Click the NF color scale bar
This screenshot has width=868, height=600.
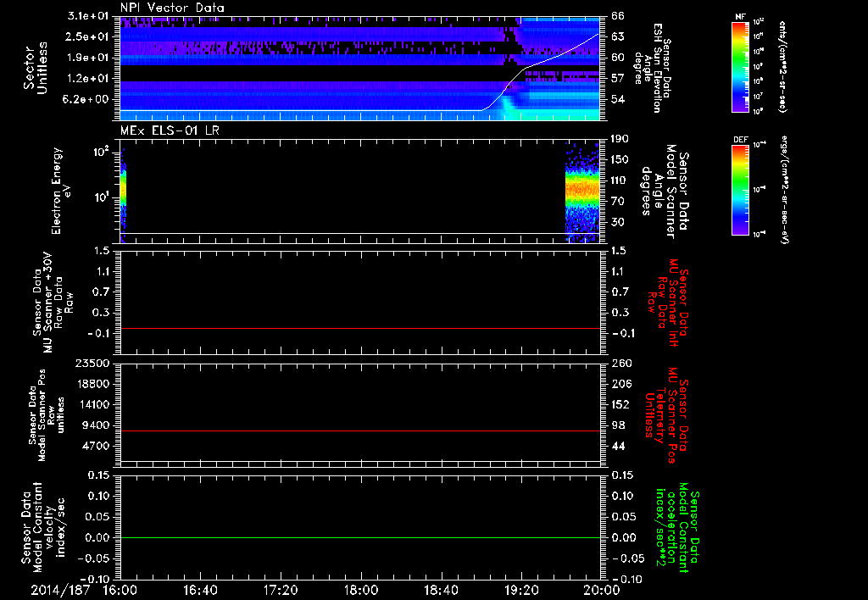click(740, 67)
